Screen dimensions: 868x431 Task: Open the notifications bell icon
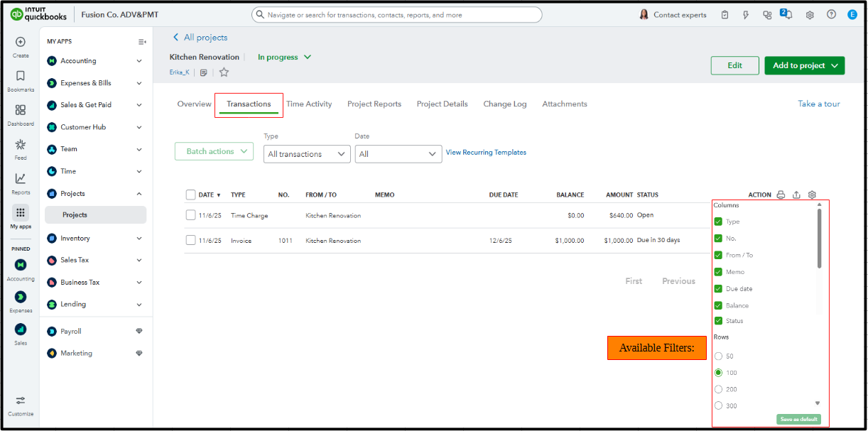coord(787,15)
